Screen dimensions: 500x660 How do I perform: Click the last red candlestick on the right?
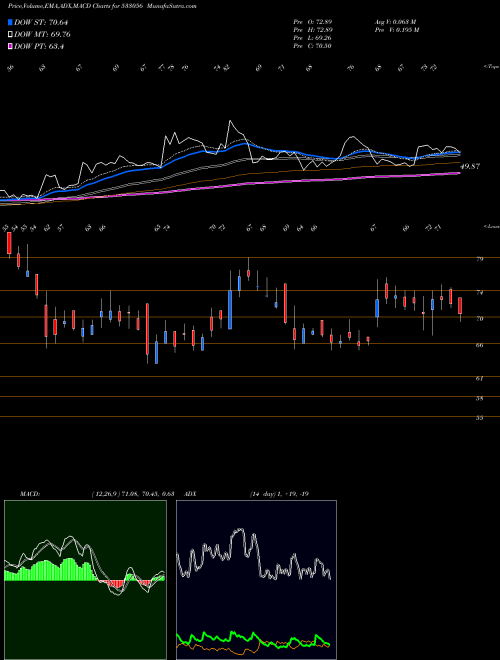[460, 306]
